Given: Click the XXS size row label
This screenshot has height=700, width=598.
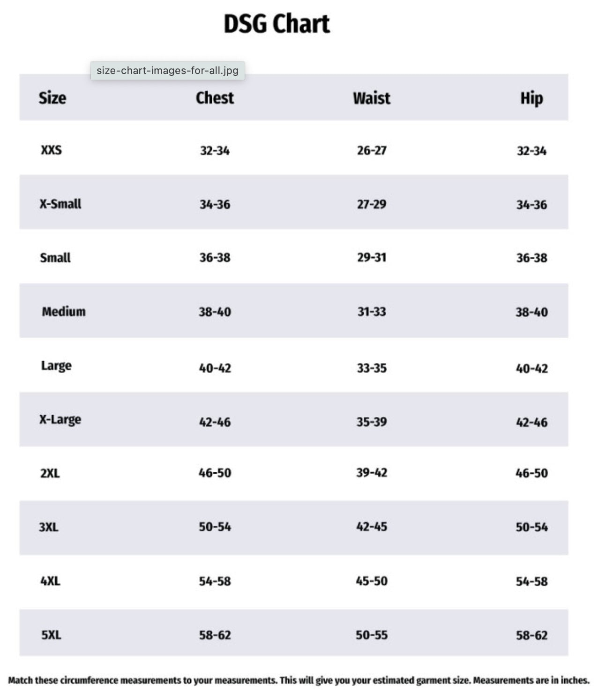Looking at the screenshot, I should 51,150.
